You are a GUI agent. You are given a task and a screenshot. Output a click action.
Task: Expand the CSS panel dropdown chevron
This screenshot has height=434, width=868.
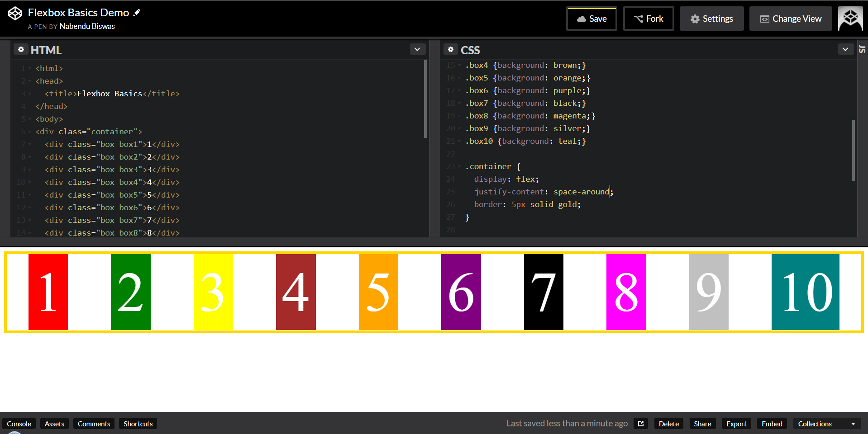(x=845, y=49)
